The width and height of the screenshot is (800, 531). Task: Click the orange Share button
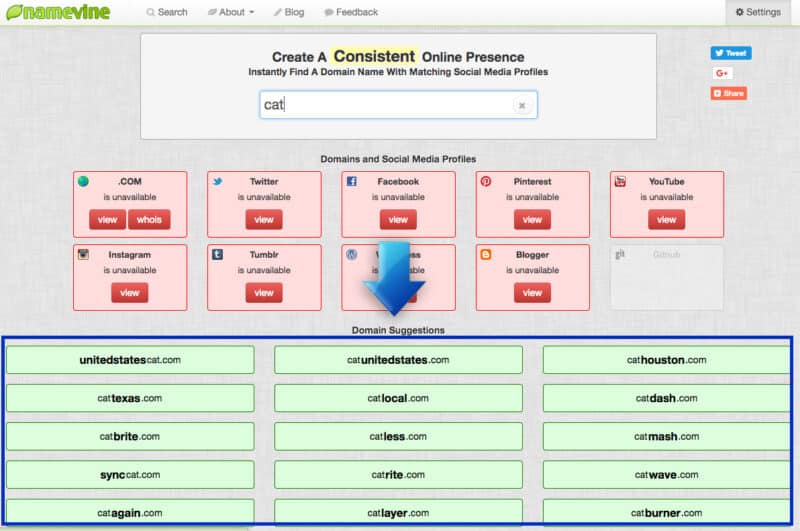coord(729,93)
